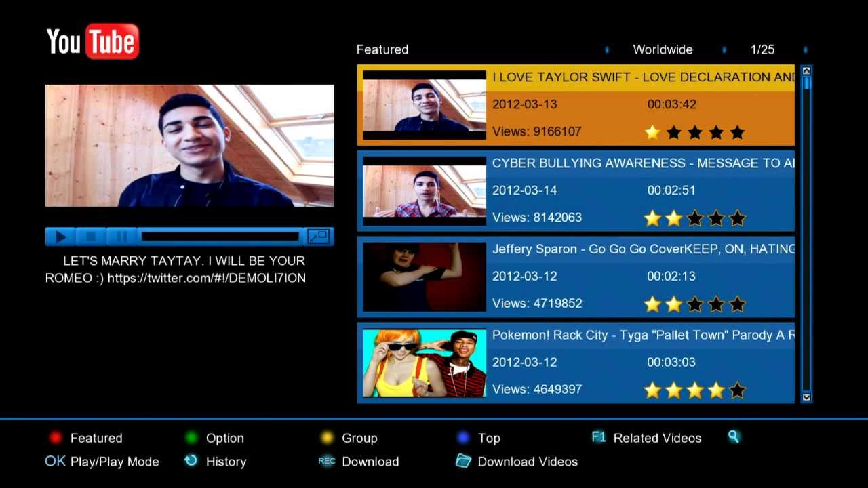Open the Download Videos folder icon

click(463, 461)
